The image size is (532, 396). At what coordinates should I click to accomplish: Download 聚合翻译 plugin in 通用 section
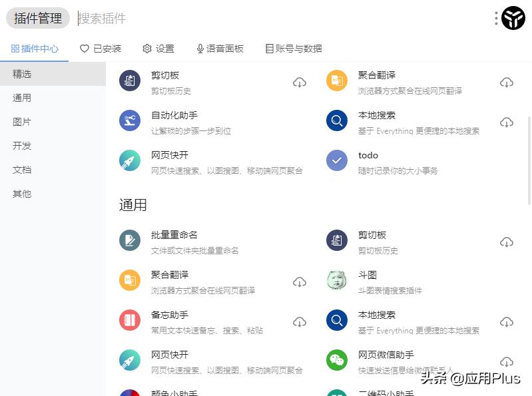click(300, 282)
